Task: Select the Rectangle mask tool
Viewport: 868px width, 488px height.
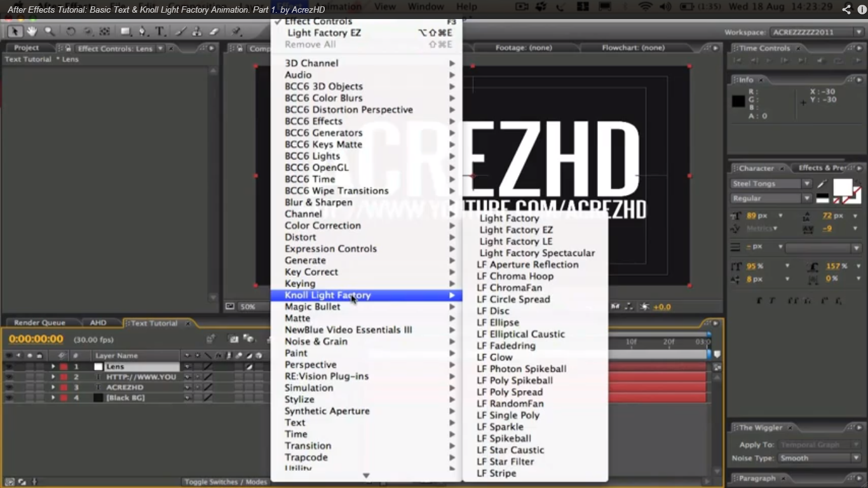Action: coord(126,31)
